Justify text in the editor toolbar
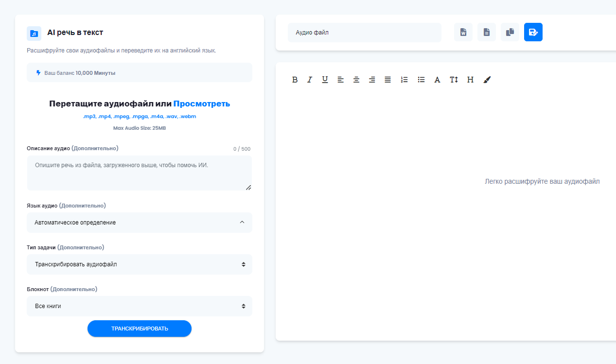This screenshot has height=364, width=616. coord(387,80)
